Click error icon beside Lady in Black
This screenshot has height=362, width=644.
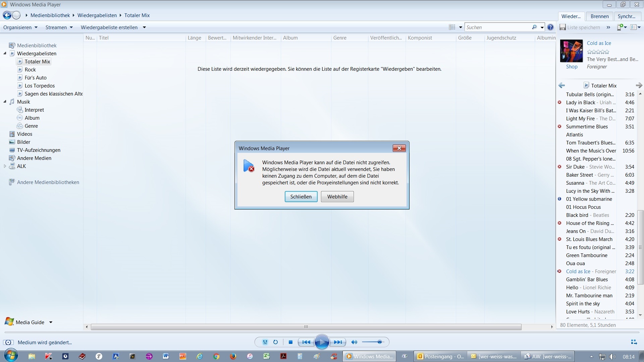559,102
